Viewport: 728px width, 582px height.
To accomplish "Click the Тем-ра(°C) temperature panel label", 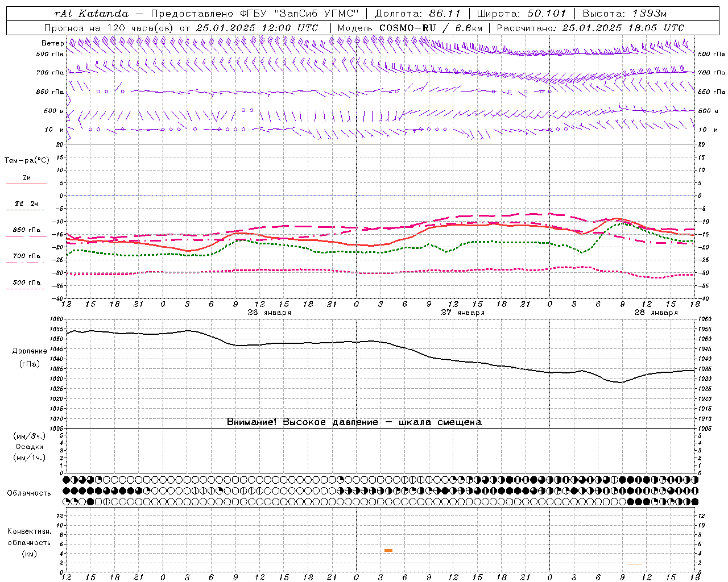I will 27,161.
